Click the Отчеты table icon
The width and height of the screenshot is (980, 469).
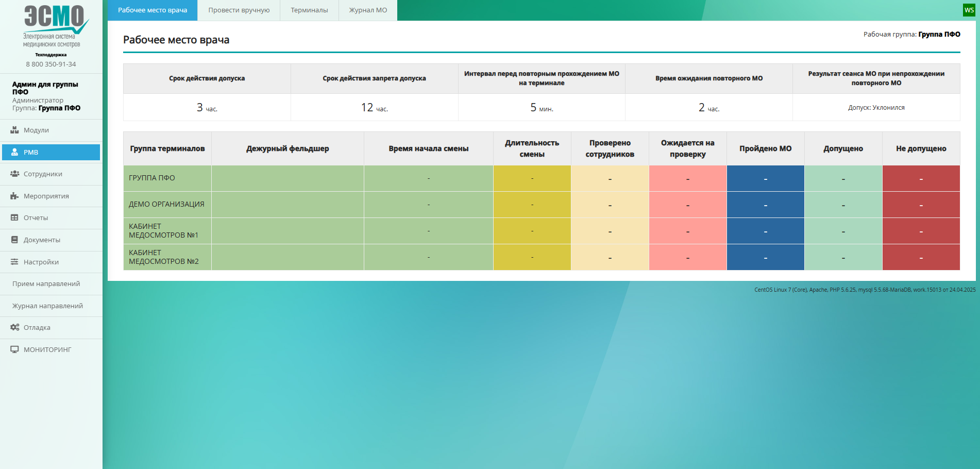point(14,218)
